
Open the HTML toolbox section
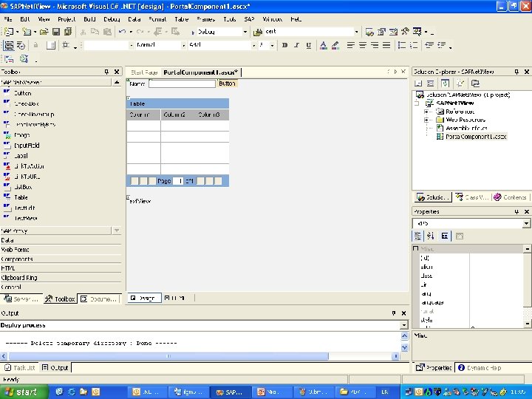61,268
